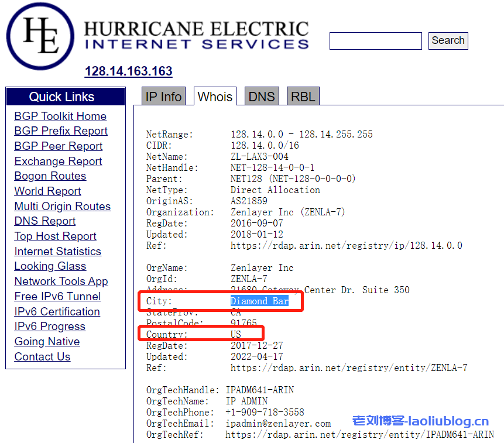504x443 pixels.
Task: Click the Contact Us link
Action: click(x=42, y=357)
